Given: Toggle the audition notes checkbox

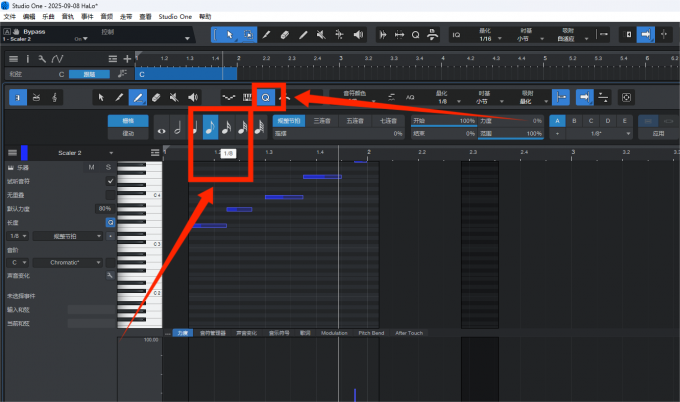Looking at the screenshot, I should pos(110,181).
